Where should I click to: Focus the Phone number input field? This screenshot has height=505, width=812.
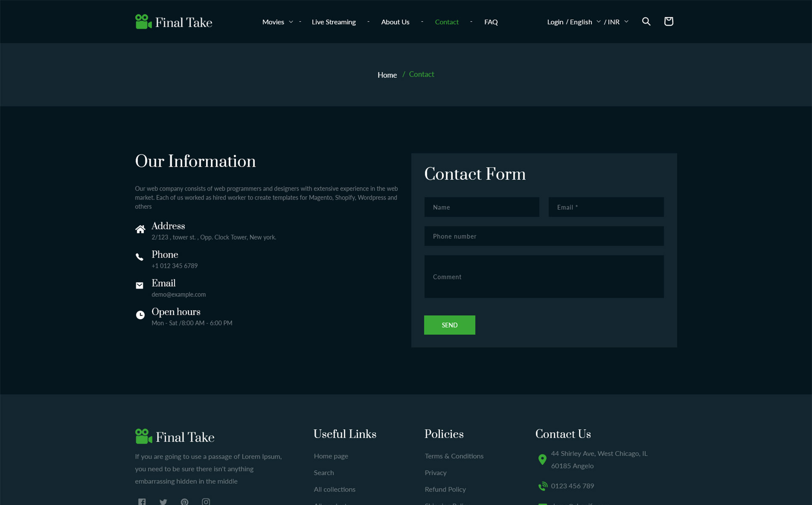(x=544, y=236)
